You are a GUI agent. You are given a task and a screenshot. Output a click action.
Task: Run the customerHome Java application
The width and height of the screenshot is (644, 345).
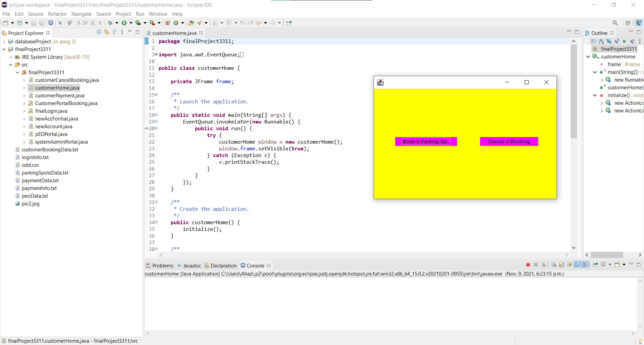click(124, 22)
